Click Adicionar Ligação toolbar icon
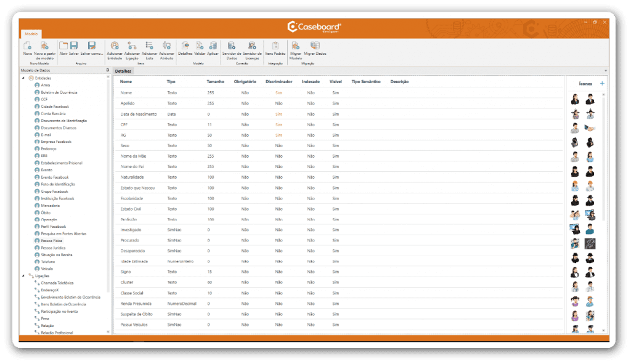The width and height of the screenshot is (631, 364). [x=132, y=51]
